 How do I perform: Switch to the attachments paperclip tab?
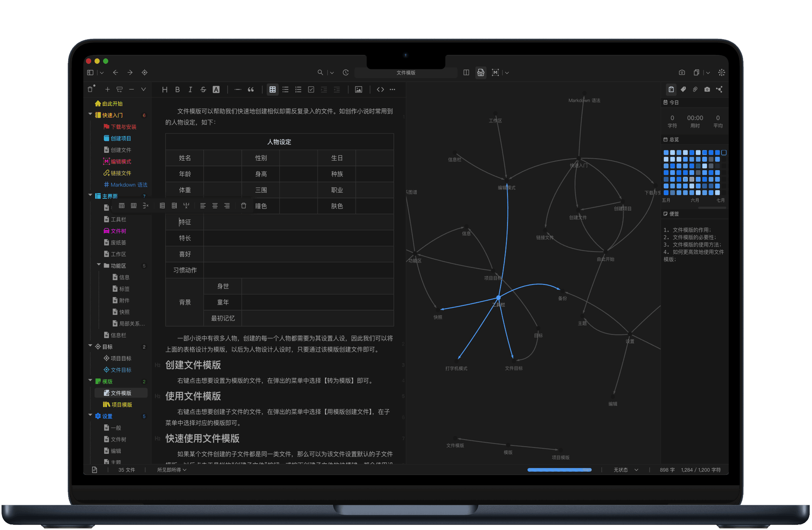[x=695, y=90]
